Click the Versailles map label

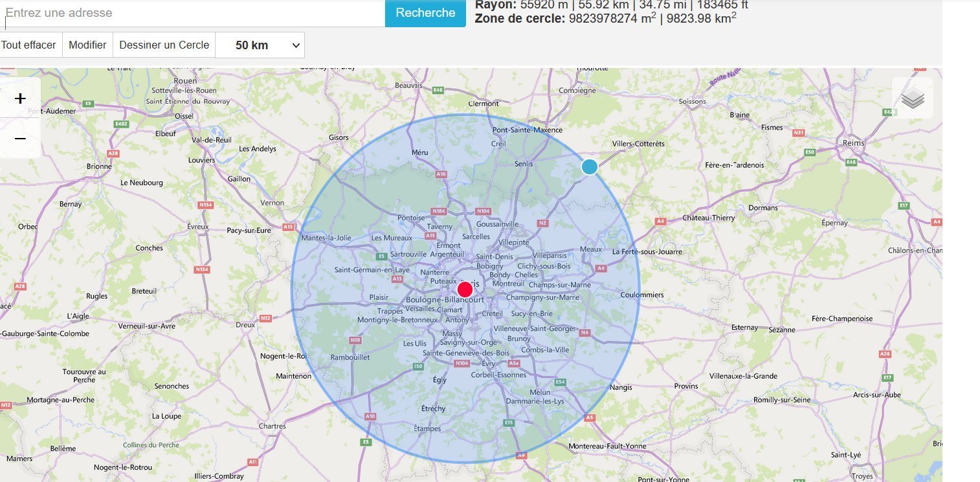point(420,310)
